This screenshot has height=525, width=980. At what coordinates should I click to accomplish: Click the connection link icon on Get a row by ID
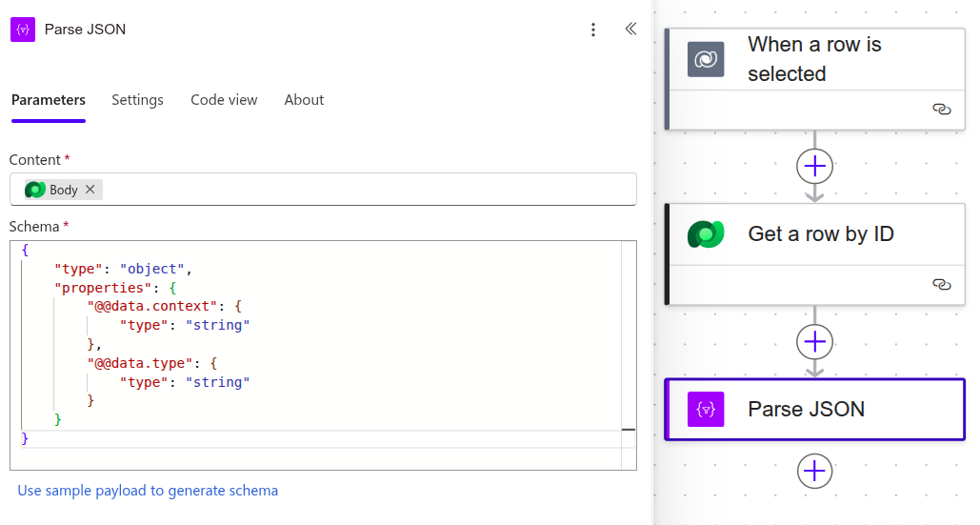coord(941,284)
